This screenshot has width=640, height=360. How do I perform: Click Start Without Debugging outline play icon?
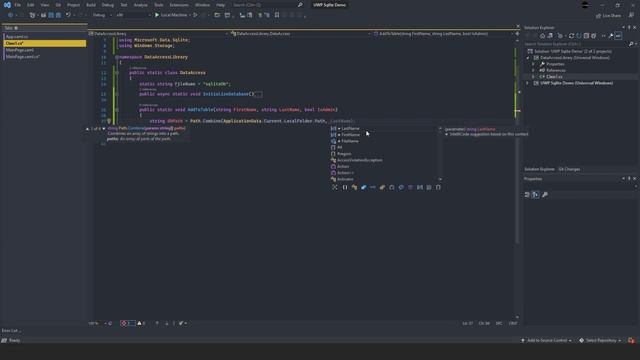[x=196, y=15]
